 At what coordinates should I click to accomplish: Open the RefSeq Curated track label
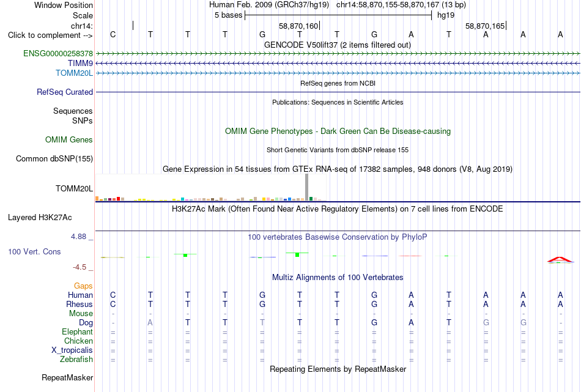(65, 92)
